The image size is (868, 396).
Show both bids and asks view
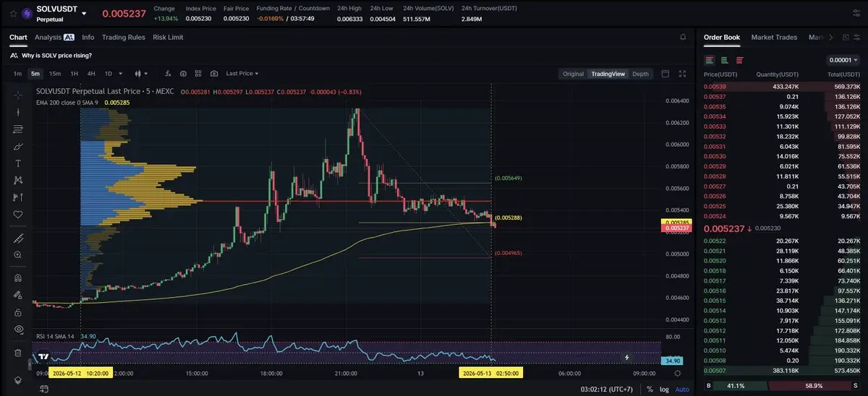(710, 60)
